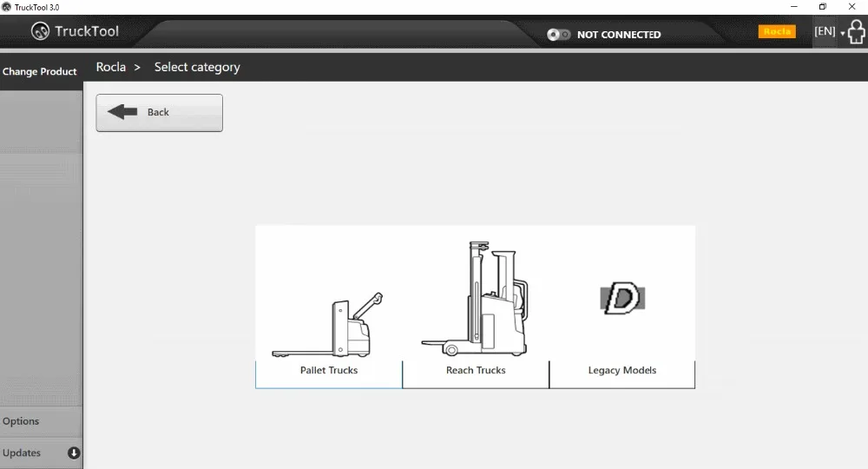Click the Select category breadcrumb text
868x469 pixels.
[197, 67]
